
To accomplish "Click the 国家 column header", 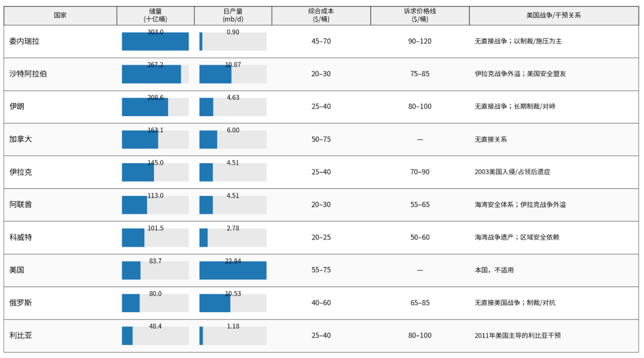I will 60,15.
